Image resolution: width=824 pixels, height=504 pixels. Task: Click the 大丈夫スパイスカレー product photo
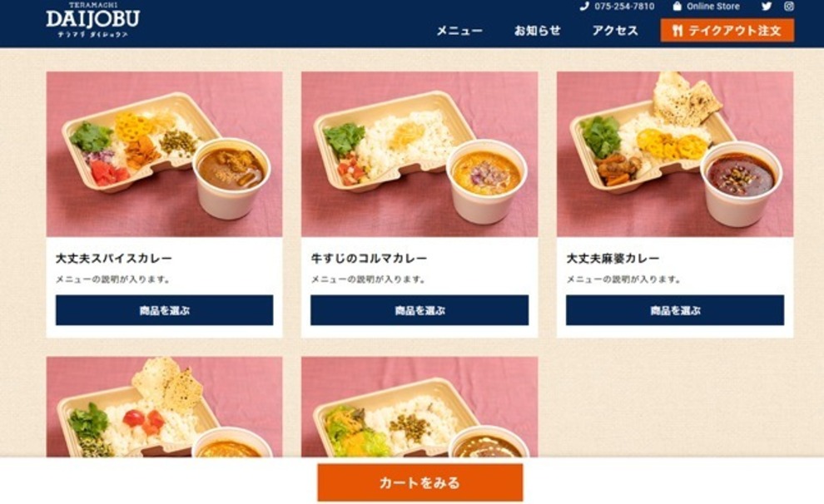pos(165,155)
